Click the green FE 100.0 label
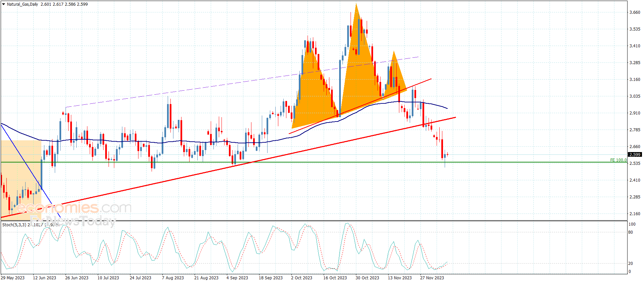 (618, 160)
